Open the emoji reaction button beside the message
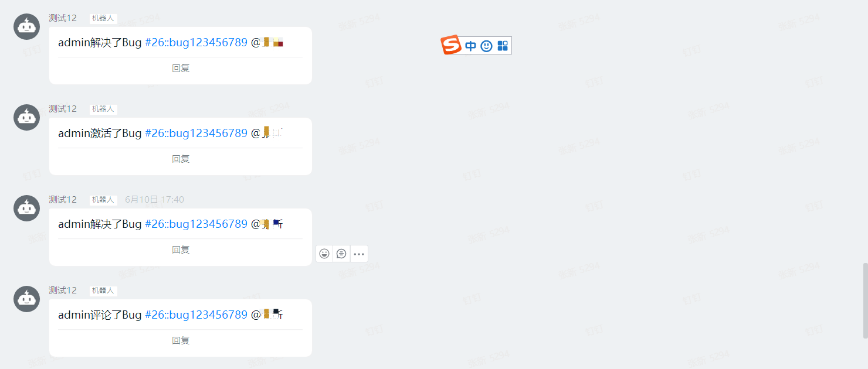868x369 pixels. (x=324, y=254)
